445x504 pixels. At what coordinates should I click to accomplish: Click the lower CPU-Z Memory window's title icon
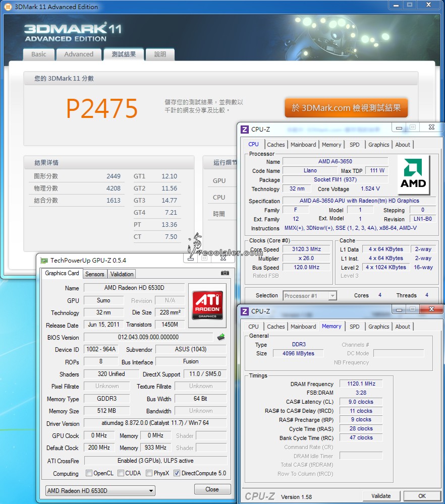pos(245,311)
